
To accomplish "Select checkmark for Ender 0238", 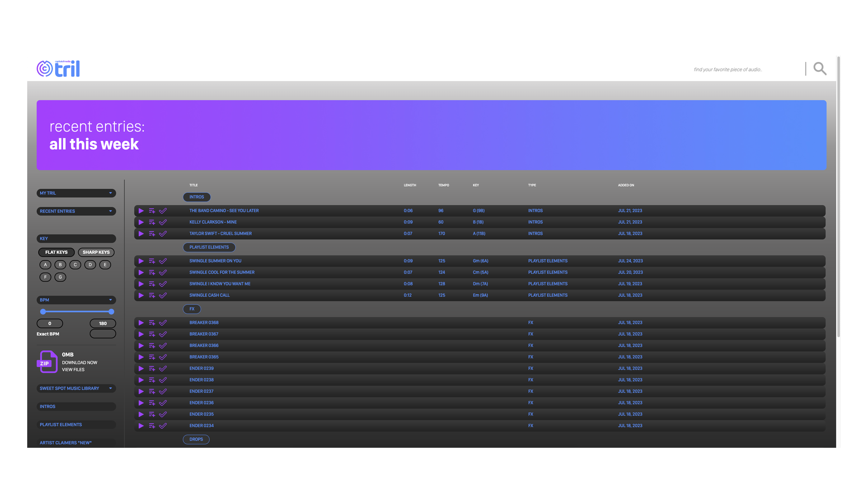I will tap(163, 380).
